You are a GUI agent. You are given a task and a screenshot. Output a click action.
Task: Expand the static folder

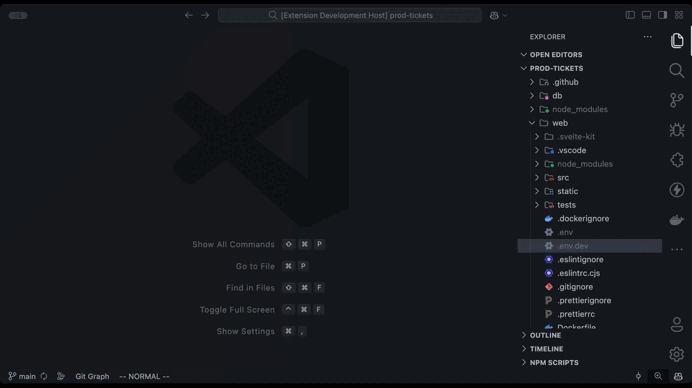[537, 192]
